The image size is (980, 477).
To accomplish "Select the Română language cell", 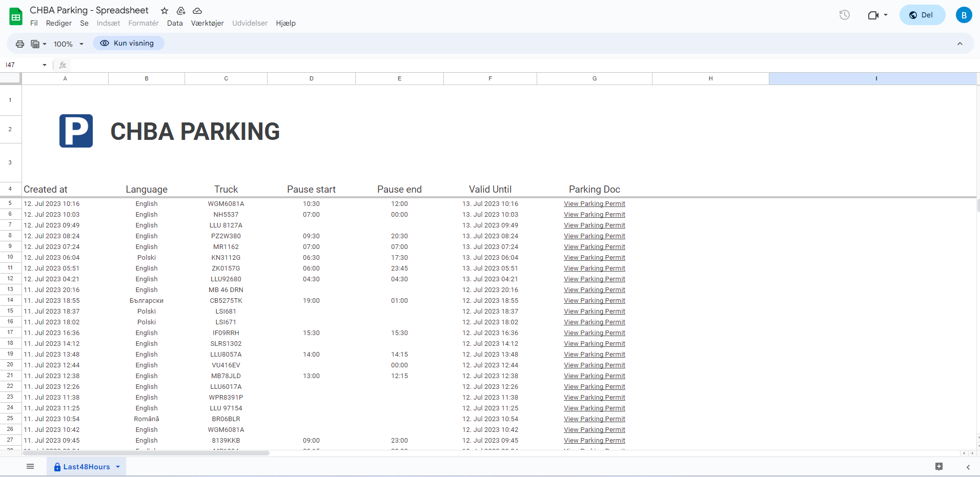I will [x=147, y=419].
